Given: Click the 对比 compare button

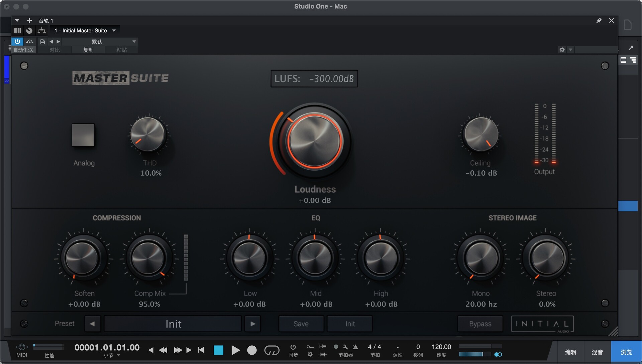Looking at the screenshot, I should [55, 50].
